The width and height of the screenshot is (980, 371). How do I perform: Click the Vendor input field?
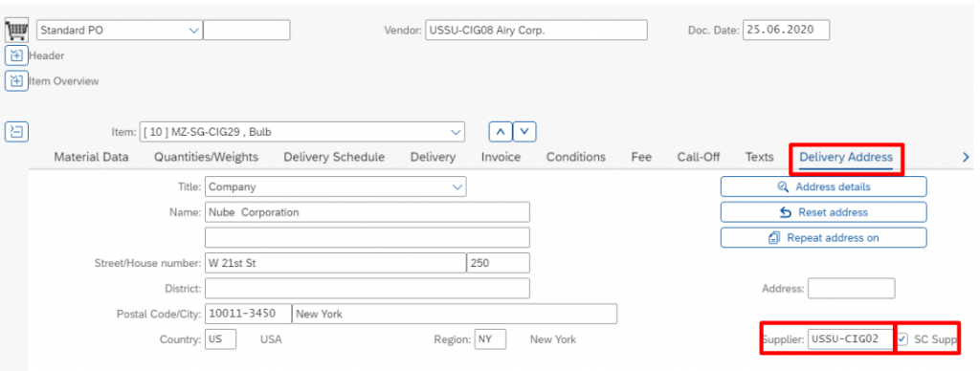coord(536,30)
